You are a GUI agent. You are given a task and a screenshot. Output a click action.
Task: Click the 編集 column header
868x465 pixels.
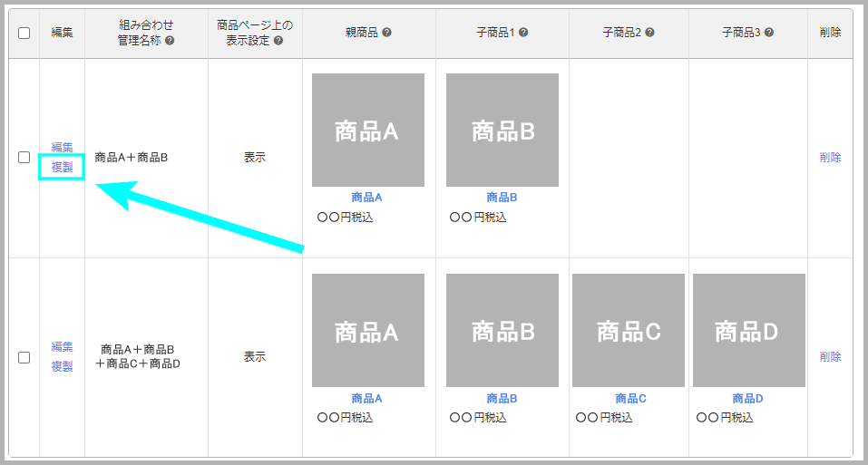(62, 33)
